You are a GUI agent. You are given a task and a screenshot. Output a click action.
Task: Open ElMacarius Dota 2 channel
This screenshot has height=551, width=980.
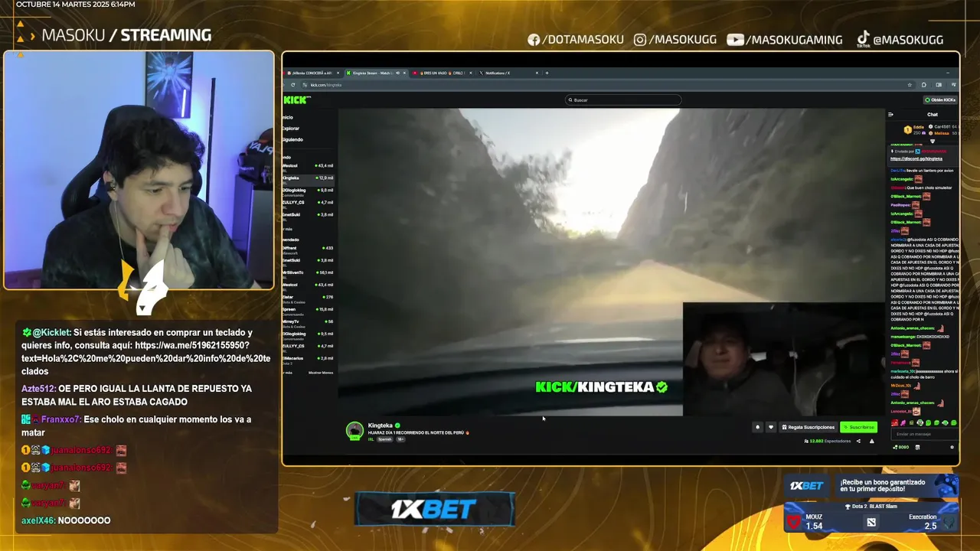click(309, 359)
